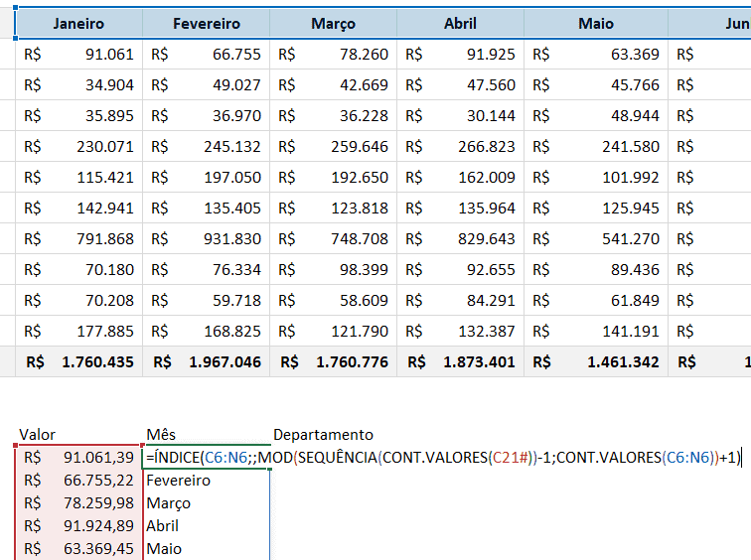Click the Mês header label
751x560 pixels.
click(161, 435)
